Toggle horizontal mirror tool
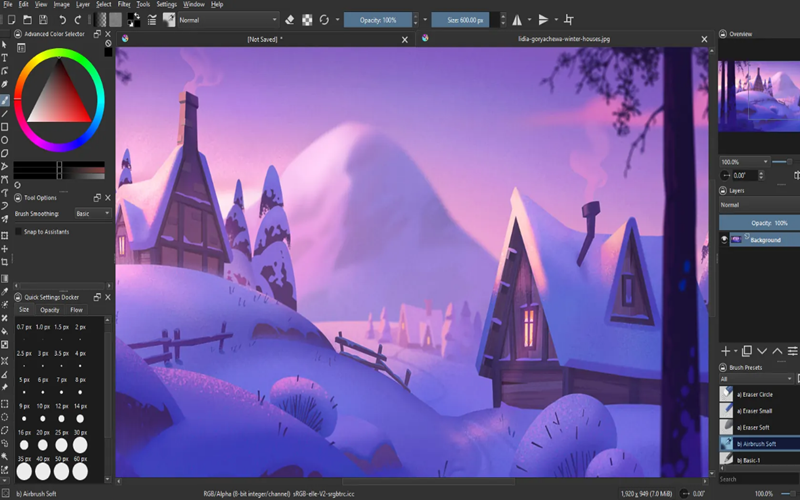 pos(517,20)
